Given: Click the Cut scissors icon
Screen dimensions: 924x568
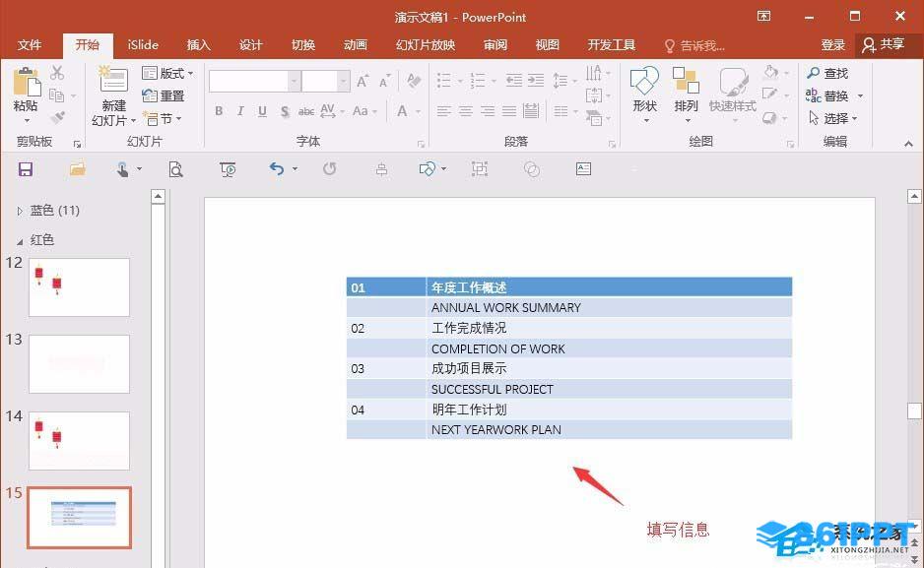Looking at the screenshot, I should tap(57, 73).
